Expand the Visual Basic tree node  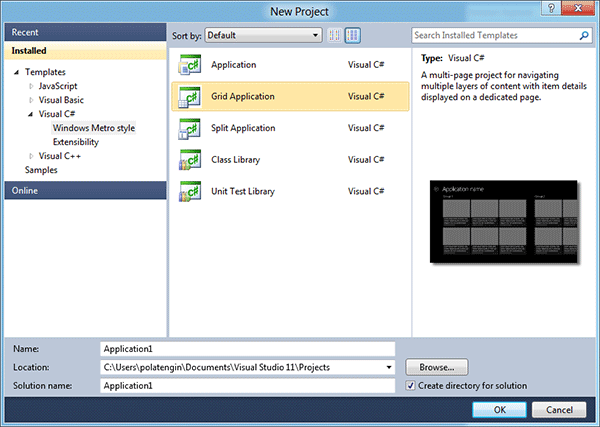[x=31, y=100]
